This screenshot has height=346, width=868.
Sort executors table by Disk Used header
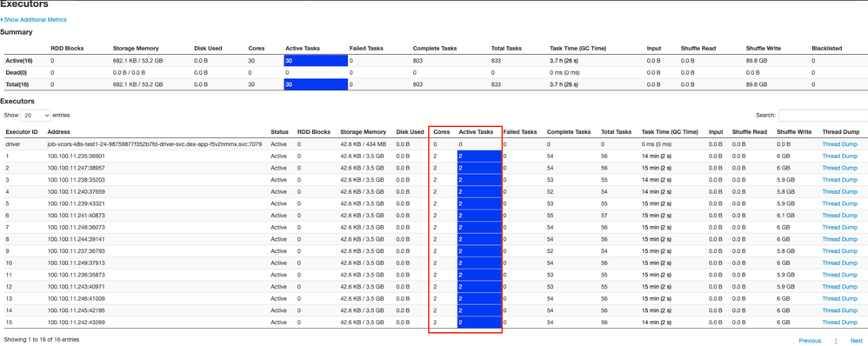click(x=411, y=132)
